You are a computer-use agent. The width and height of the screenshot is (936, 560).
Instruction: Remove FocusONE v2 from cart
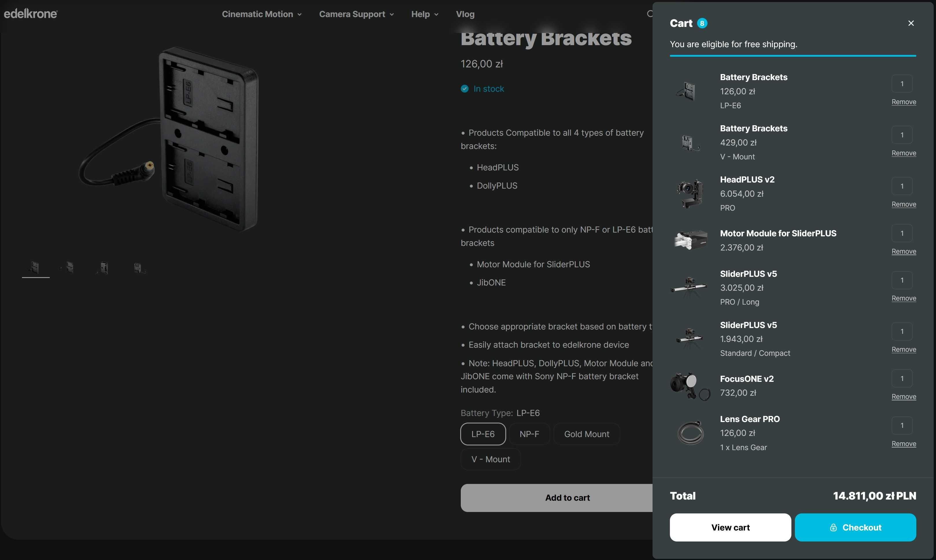904,397
